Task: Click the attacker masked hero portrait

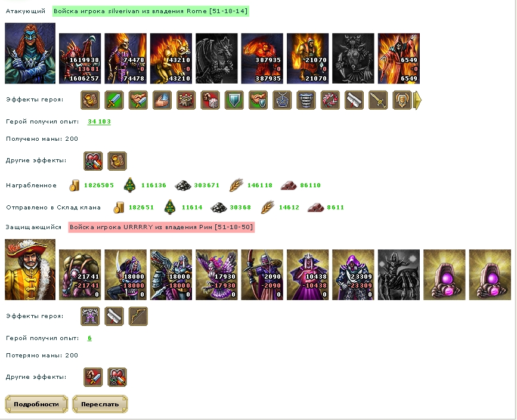Action: pyautogui.click(x=30, y=53)
